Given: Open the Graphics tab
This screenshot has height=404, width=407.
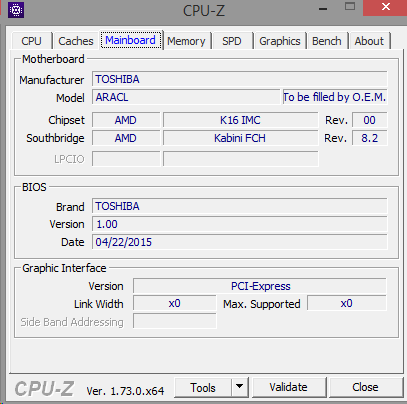Looking at the screenshot, I should click(x=280, y=41).
